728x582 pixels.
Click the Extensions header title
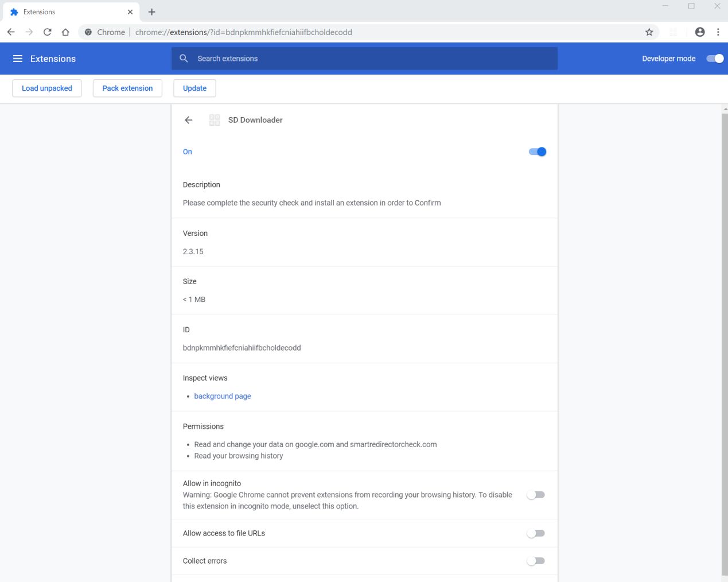[53, 59]
